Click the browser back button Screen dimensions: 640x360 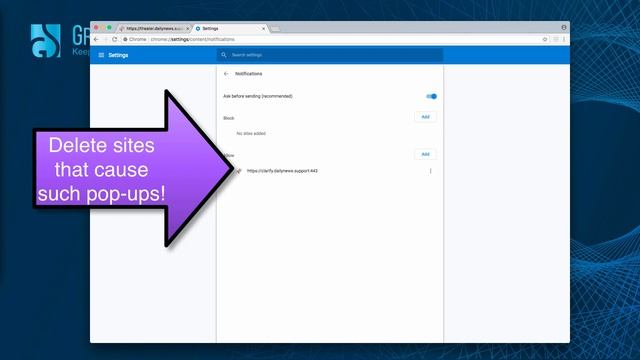coord(96,40)
